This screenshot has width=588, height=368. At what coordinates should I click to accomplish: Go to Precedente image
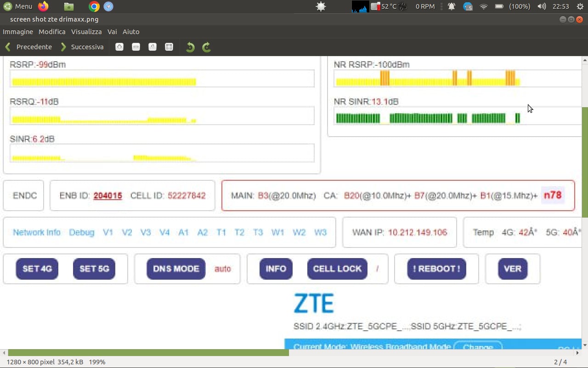click(28, 47)
